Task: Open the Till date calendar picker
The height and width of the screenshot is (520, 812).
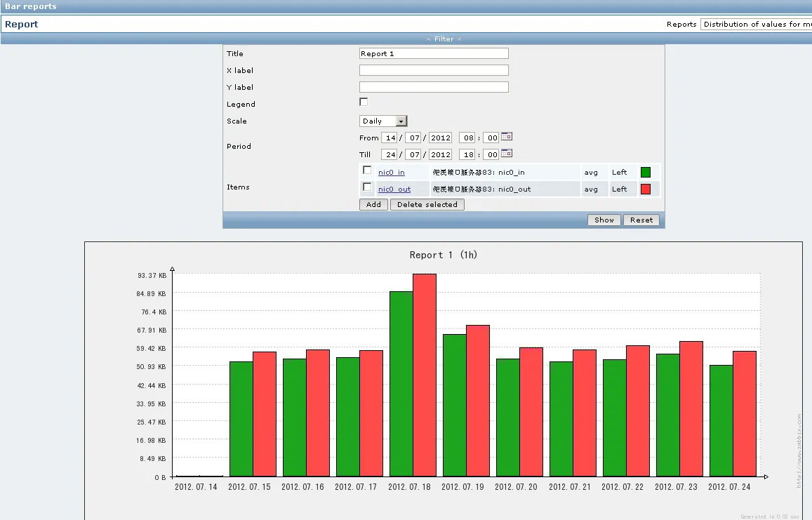Action: click(507, 153)
